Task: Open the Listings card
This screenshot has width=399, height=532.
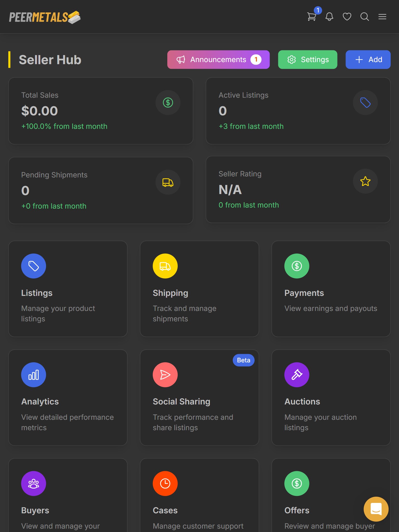Action: (x=68, y=289)
